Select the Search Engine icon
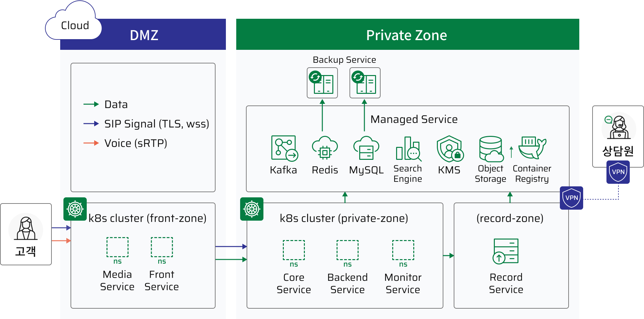The image size is (644, 319). [408, 149]
